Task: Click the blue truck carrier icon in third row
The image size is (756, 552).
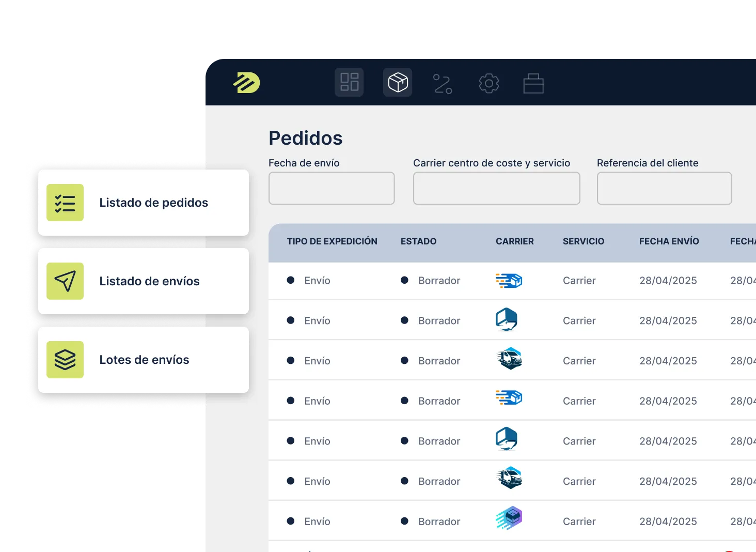Action: pos(509,360)
